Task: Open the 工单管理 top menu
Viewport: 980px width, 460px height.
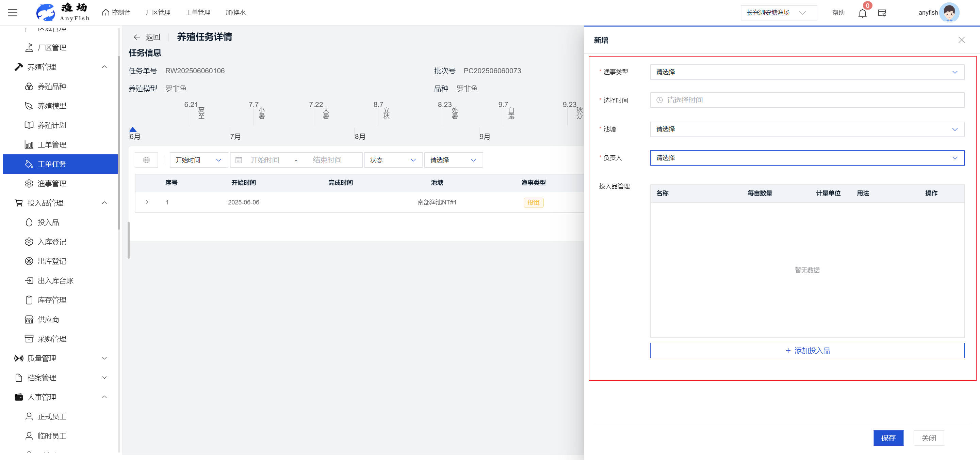Action: coord(198,13)
